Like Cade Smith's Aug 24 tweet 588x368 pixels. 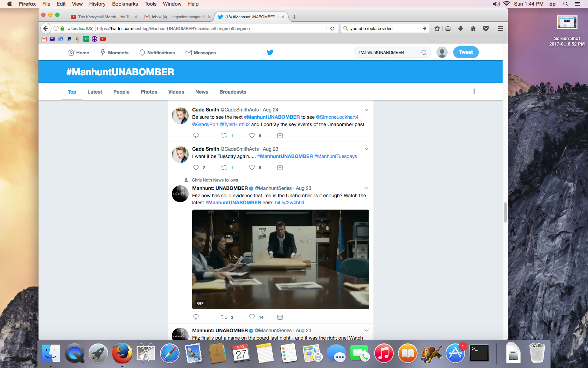252,135
